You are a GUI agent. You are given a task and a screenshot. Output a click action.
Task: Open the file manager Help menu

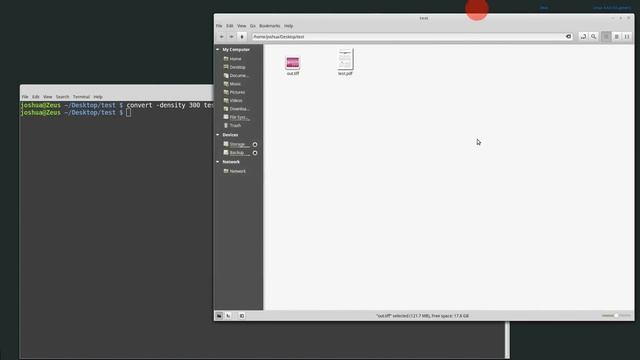[x=289, y=26]
